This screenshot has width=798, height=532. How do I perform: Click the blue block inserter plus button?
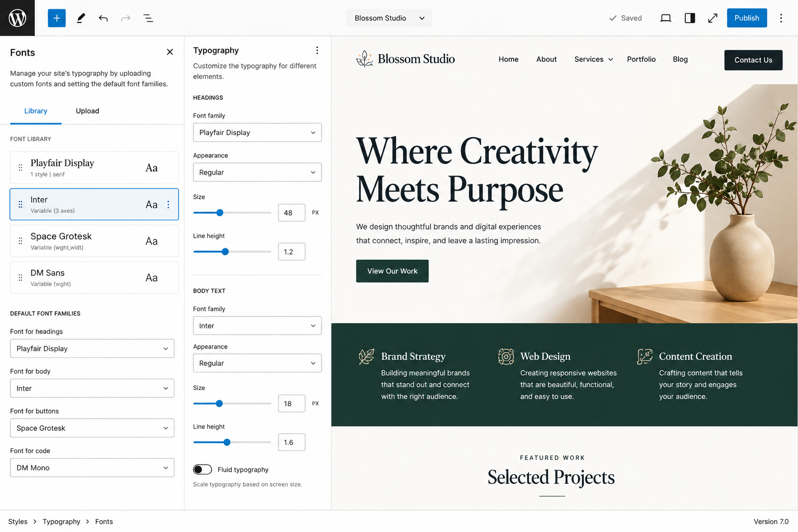click(57, 18)
